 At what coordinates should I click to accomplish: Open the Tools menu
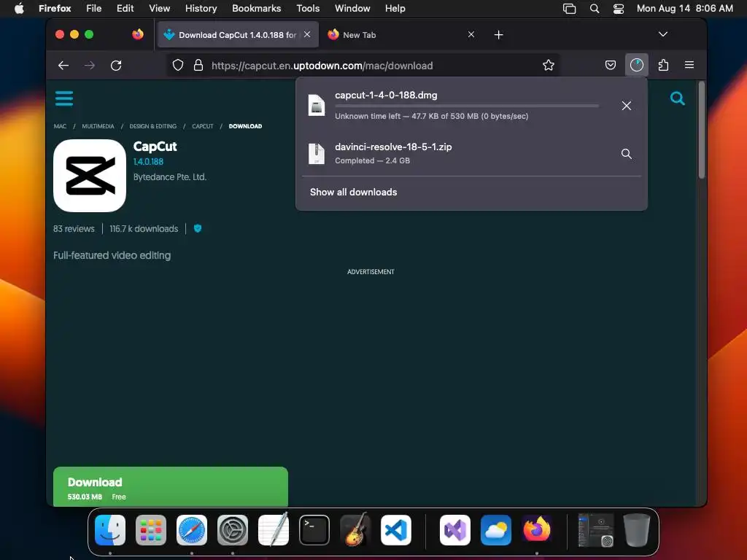pyautogui.click(x=308, y=9)
